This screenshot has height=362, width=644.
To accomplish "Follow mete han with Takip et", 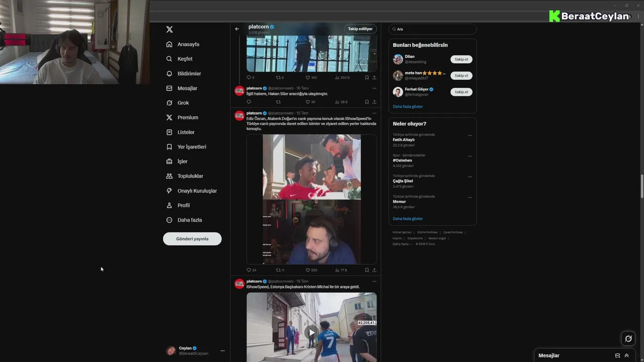I will click(x=461, y=75).
